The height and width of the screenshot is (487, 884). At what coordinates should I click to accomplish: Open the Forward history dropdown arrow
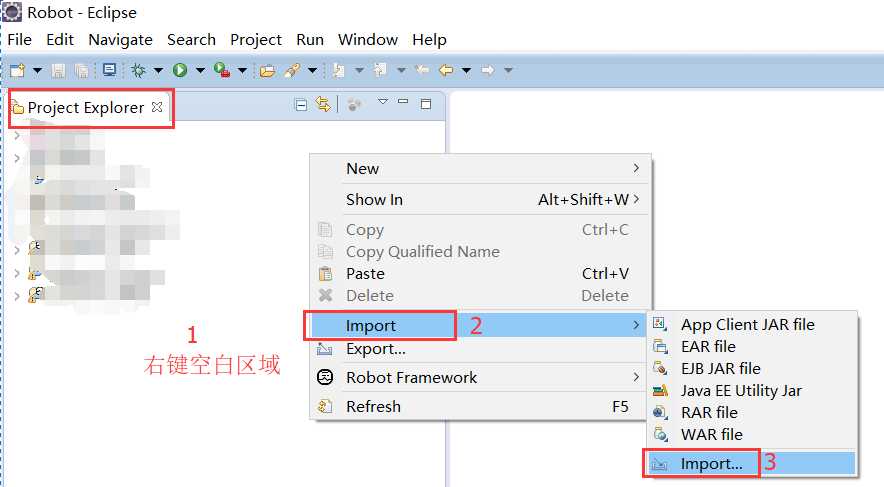(x=508, y=70)
